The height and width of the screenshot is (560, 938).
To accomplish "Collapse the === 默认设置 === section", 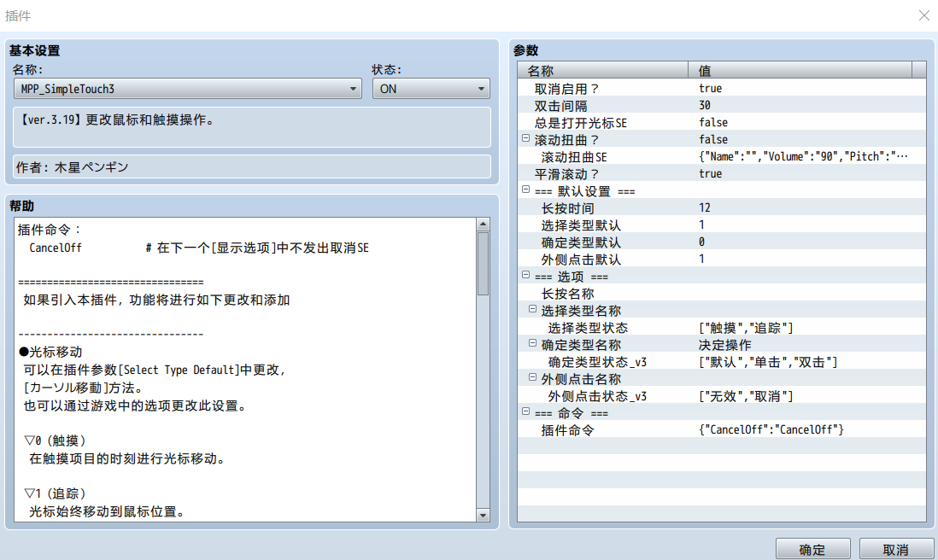I will 526,190.
